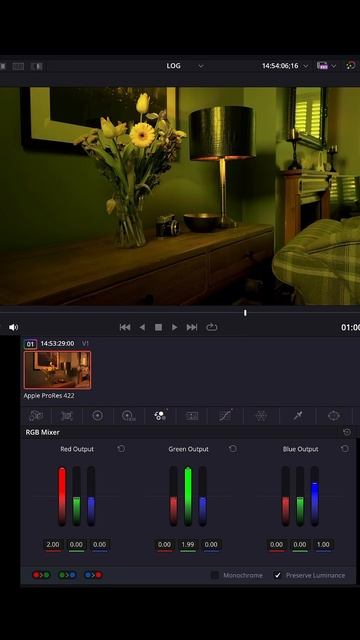Click Red Output blue value field
Screen dimensions: 360x640
(x=100, y=544)
